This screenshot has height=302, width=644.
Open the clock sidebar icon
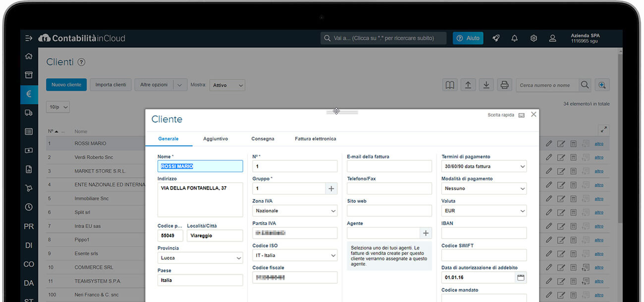[x=29, y=207]
